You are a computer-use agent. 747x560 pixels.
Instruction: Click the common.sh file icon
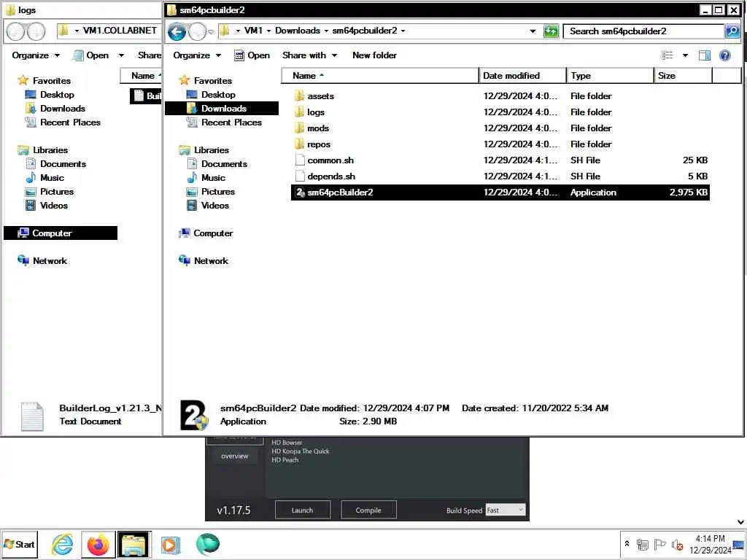click(x=300, y=160)
